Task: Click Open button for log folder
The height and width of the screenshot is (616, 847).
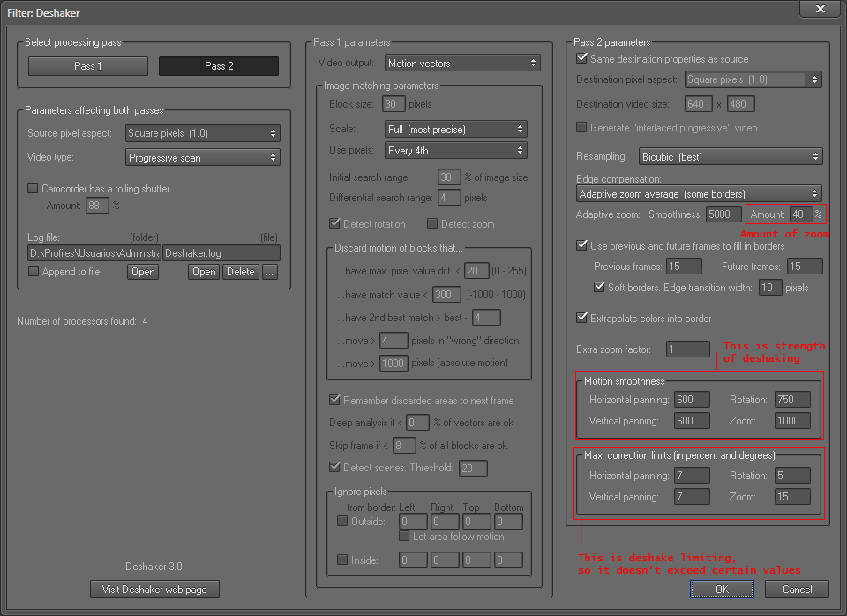Action: coord(143,272)
